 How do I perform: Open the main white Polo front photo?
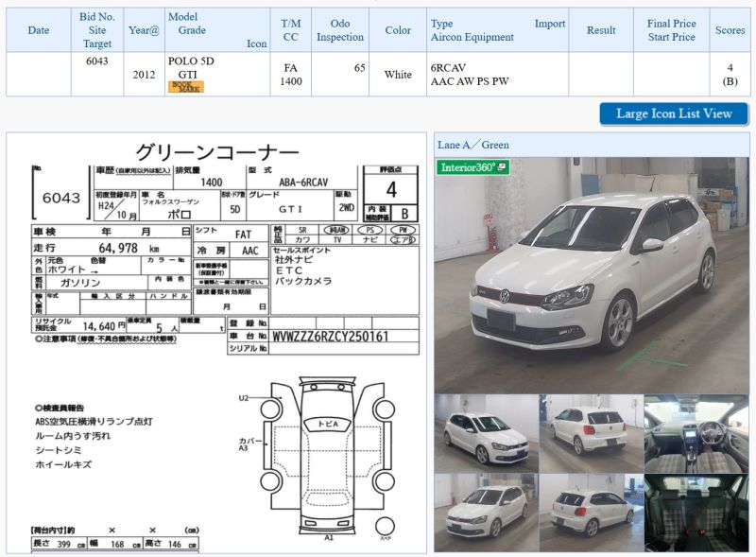coord(592,275)
